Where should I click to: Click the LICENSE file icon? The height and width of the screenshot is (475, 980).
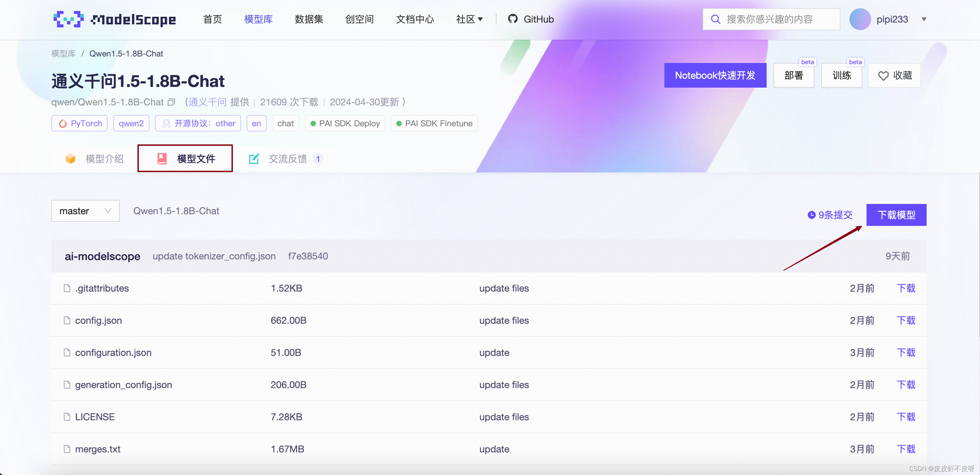click(67, 417)
